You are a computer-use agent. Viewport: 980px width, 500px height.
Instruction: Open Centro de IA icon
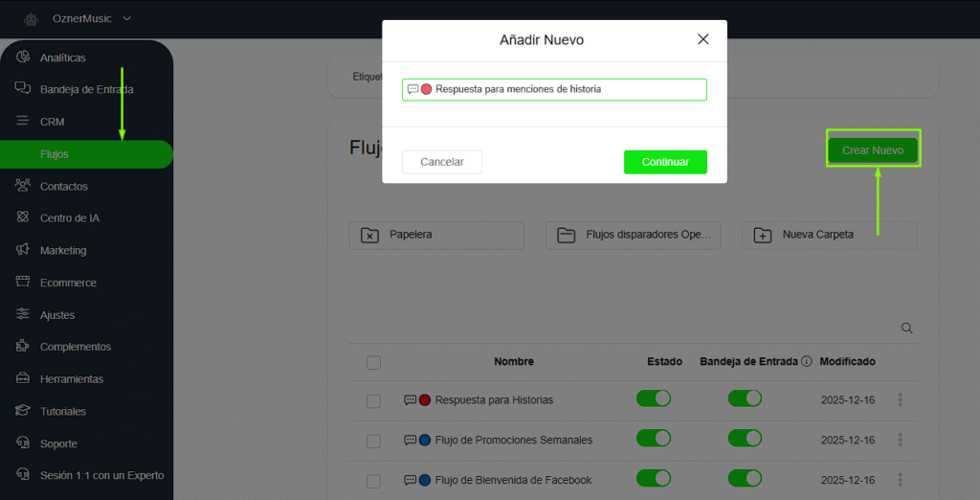coord(23,218)
